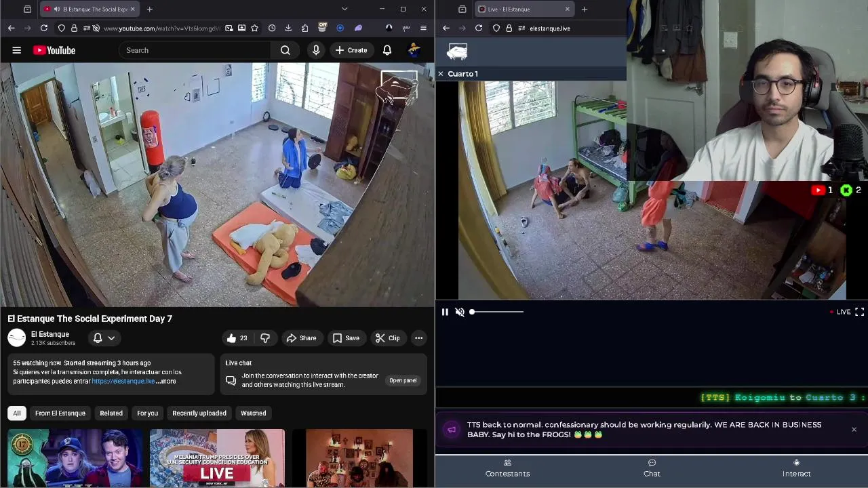Enter fullscreen on the Cuarto 1 stream
868x488 pixels.
coord(859,312)
